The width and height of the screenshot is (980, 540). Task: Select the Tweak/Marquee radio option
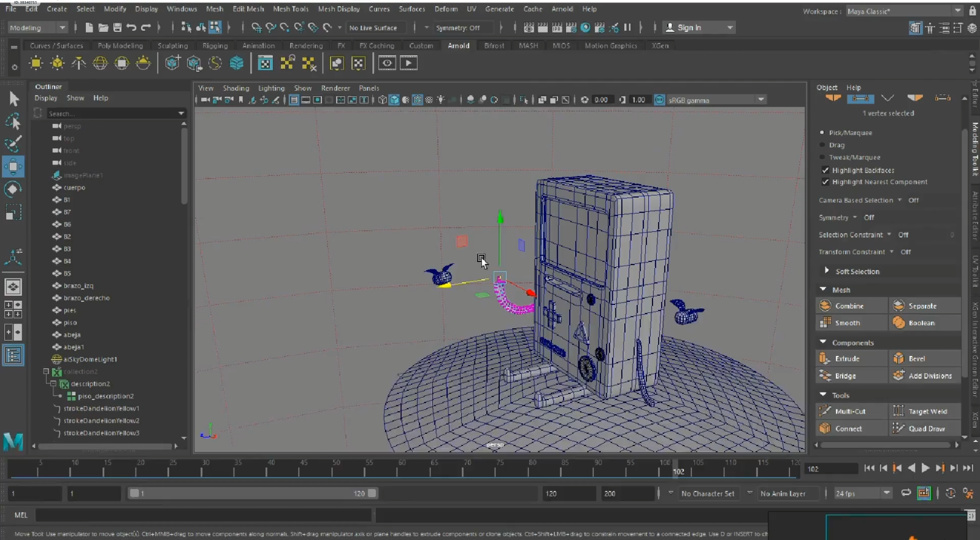tap(822, 157)
